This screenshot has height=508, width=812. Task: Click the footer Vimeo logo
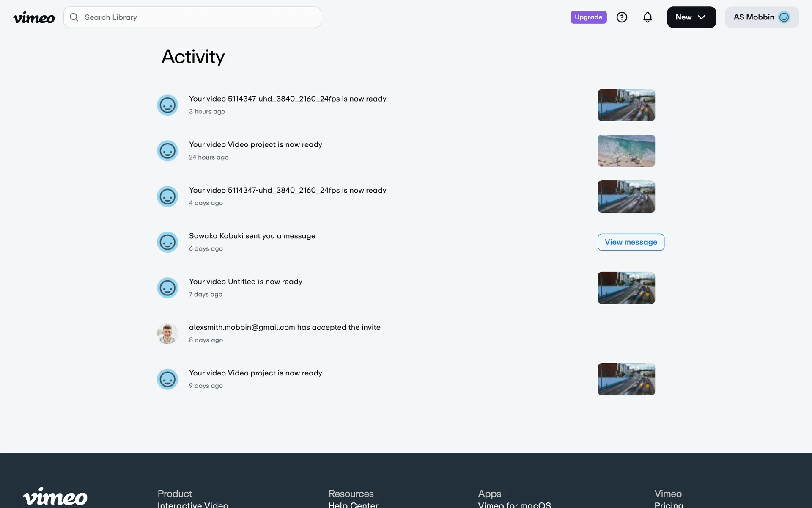pos(55,497)
